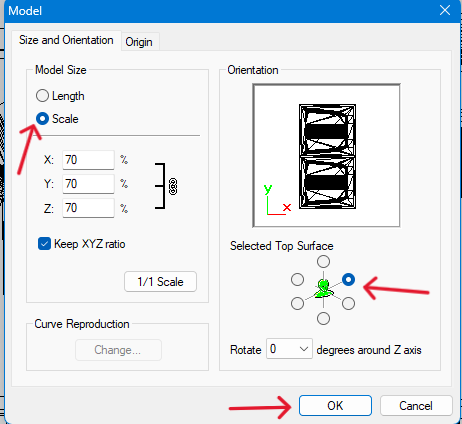The width and height of the screenshot is (462, 424).
Task: Select the Scale radio button
Action: 42,119
